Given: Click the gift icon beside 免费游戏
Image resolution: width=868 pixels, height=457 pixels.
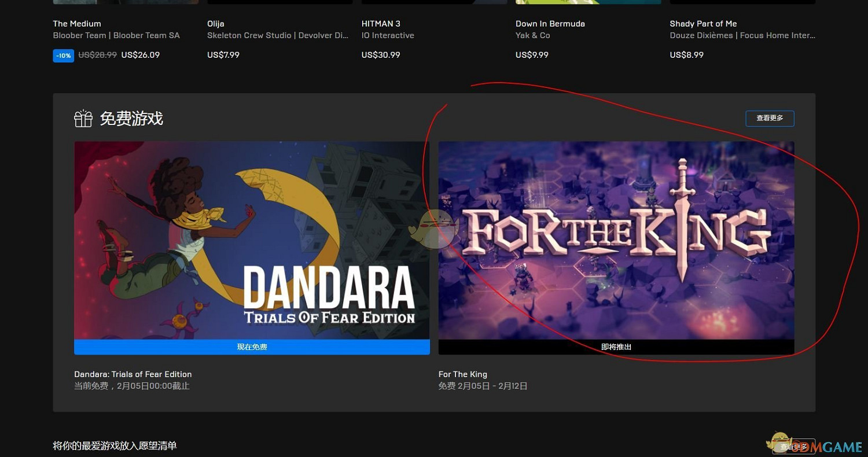Looking at the screenshot, I should [x=83, y=119].
